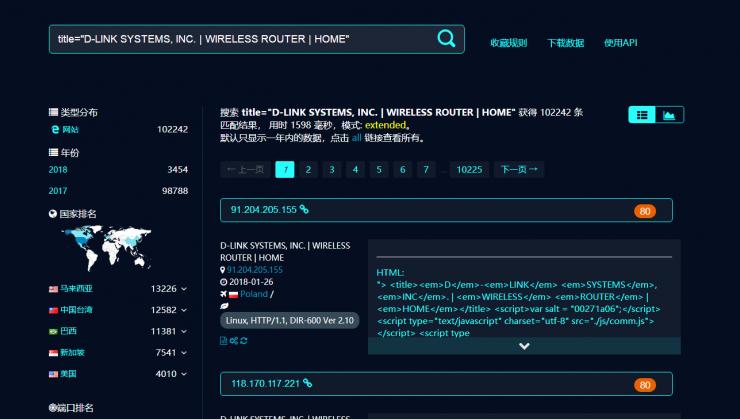Screen dimensions: 740x419
Task: Switch to the chart statistics view
Action: click(669, 115)
